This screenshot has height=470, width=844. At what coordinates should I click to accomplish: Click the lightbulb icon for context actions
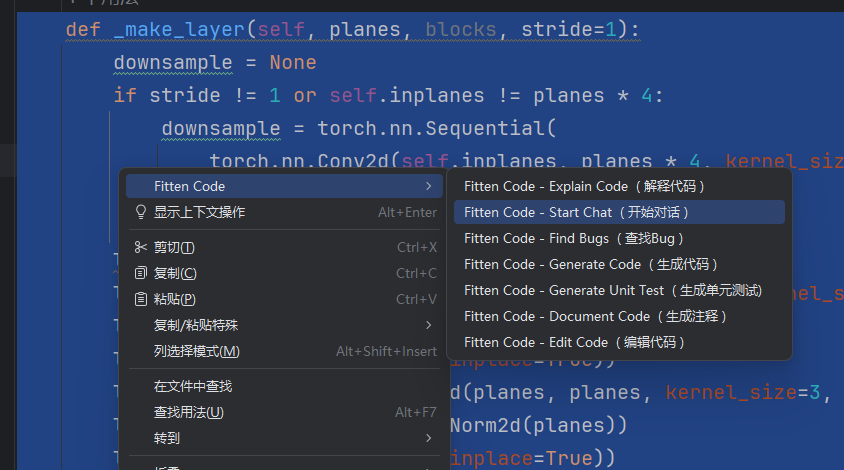click(x=140, y=212)
